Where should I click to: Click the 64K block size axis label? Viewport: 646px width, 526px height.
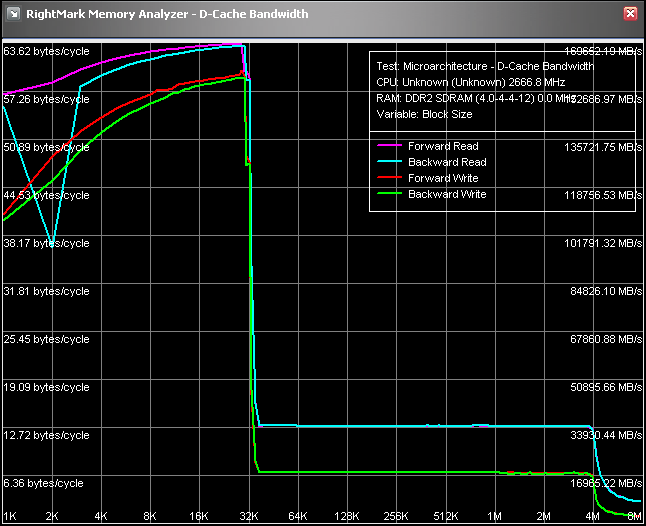297,516
